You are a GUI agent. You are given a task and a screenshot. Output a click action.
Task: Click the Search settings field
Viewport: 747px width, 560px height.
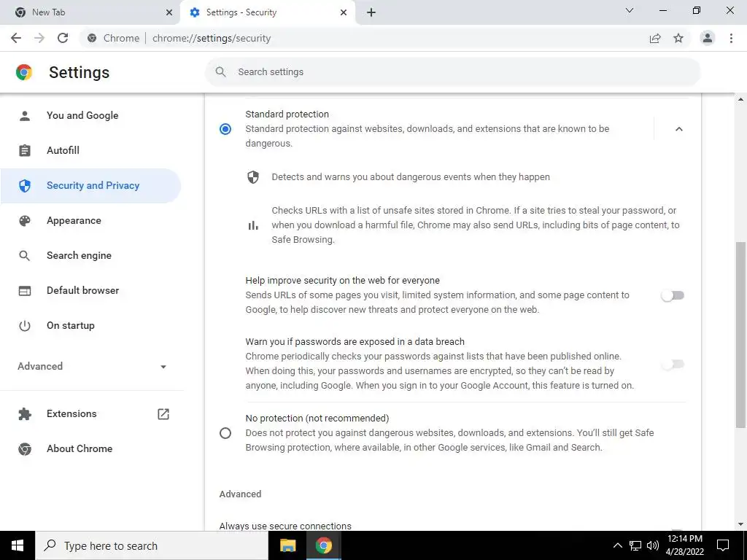click(452, 72)
